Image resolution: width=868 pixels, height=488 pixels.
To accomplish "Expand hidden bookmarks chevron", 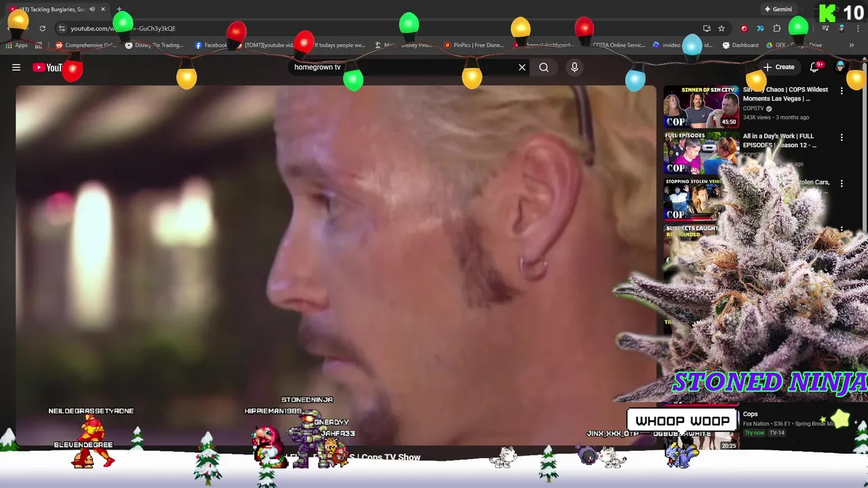I will click(851, 45).
